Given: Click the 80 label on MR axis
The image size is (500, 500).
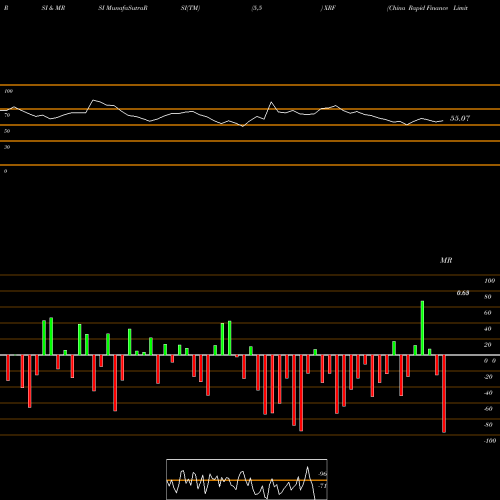Looking at the screenshot, I should 488,297.
